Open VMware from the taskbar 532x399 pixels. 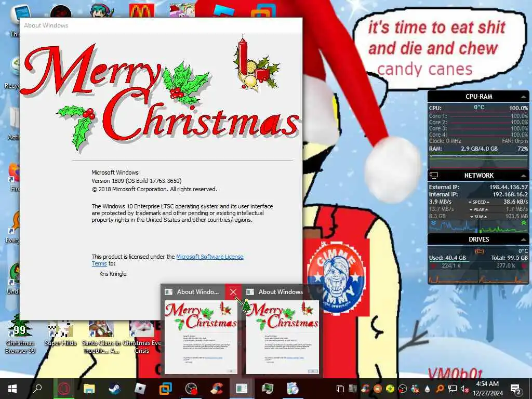tap(166, 389)
